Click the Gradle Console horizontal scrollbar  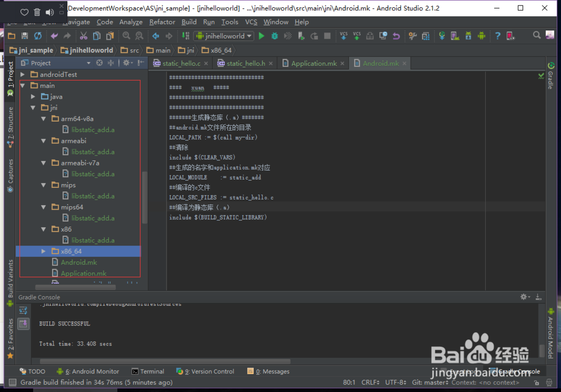pyautogui.click(x=165, y=361)
